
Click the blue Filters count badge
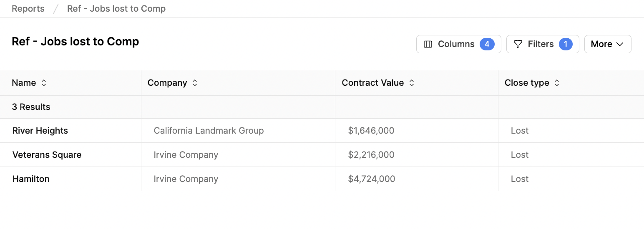click(566, 44)
